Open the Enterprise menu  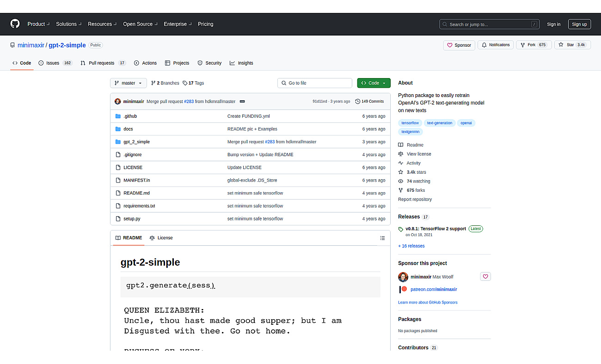[178, 24]
